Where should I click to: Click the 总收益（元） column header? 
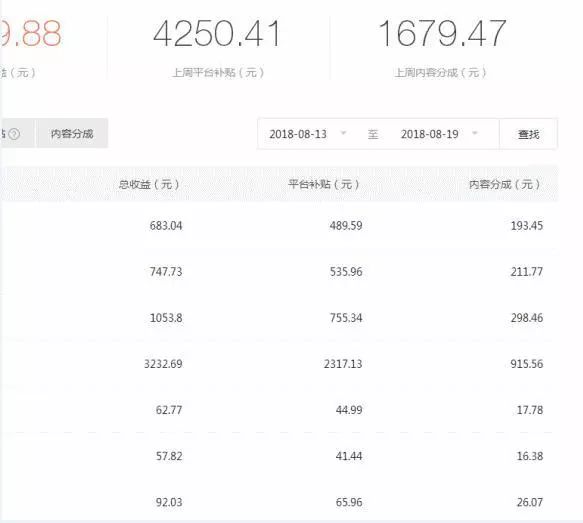149,184
